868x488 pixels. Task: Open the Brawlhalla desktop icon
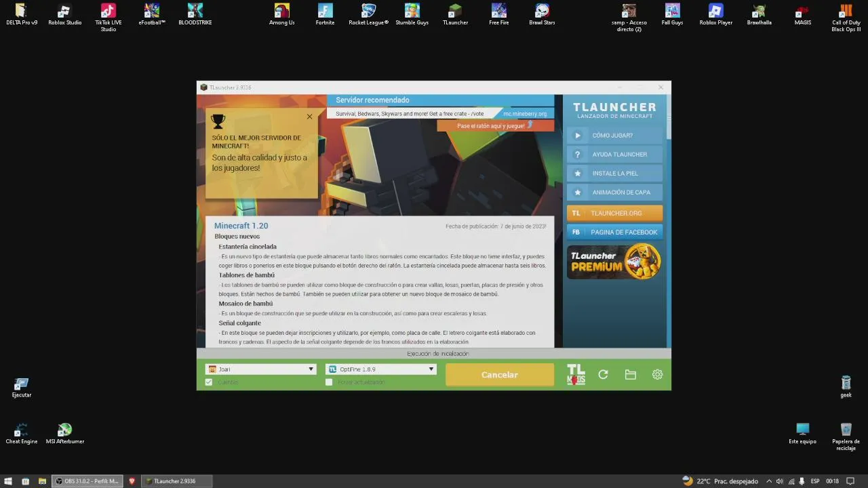759,15
